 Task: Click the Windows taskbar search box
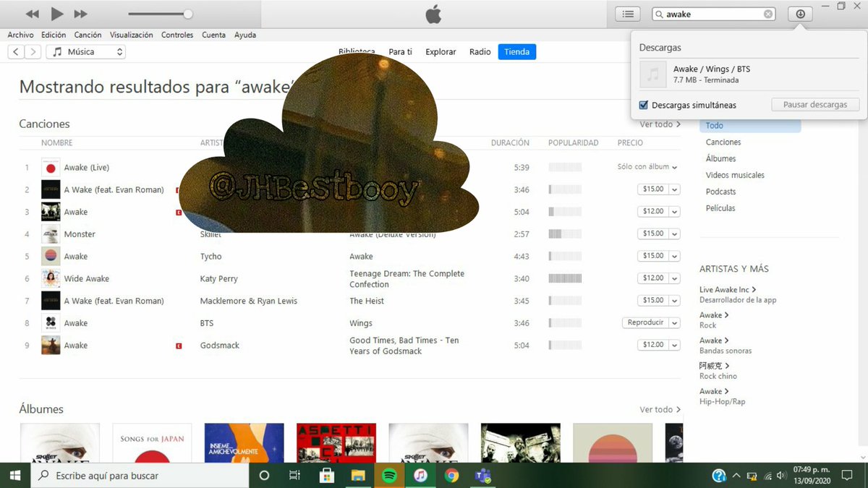(140, 476)
